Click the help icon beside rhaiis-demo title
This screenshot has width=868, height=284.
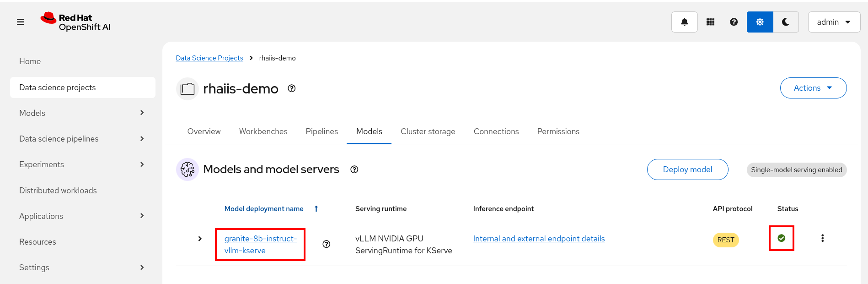click(x=291, y=88)
